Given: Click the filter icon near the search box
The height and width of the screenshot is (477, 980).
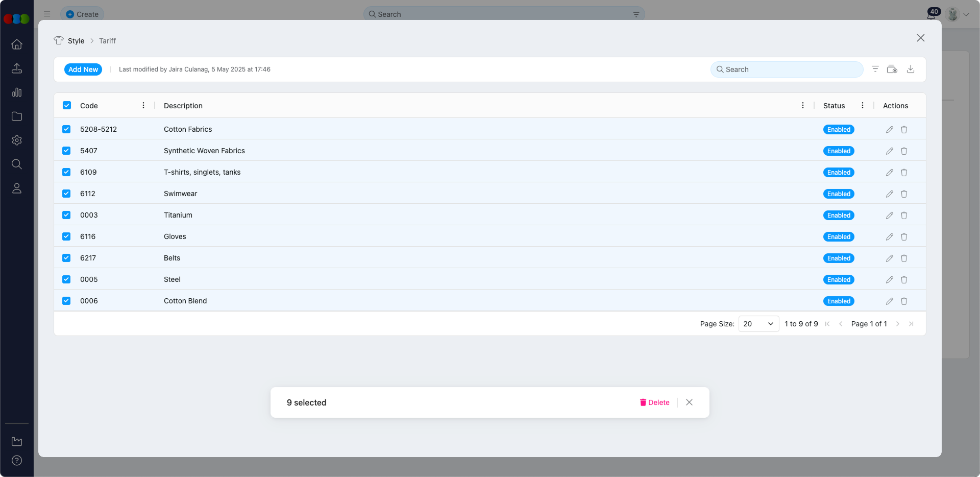Looking at the screenshot, I should click(875, 69).
